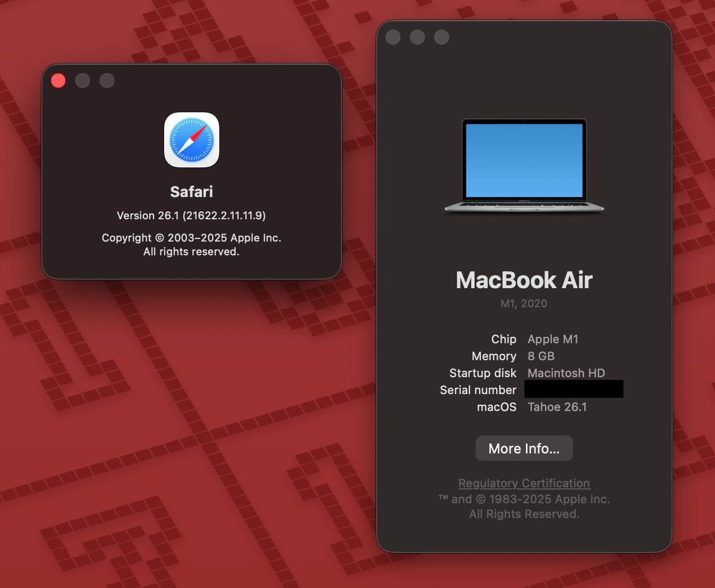
Task: Close the About Safari window
Action: coord(58,81)
